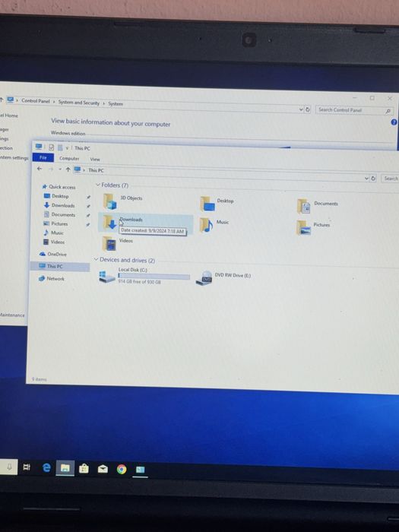The width and height of the screenshot is (399, 532).
Task: Open the File tab in File Explorer
Action: [x=43, y=157]
